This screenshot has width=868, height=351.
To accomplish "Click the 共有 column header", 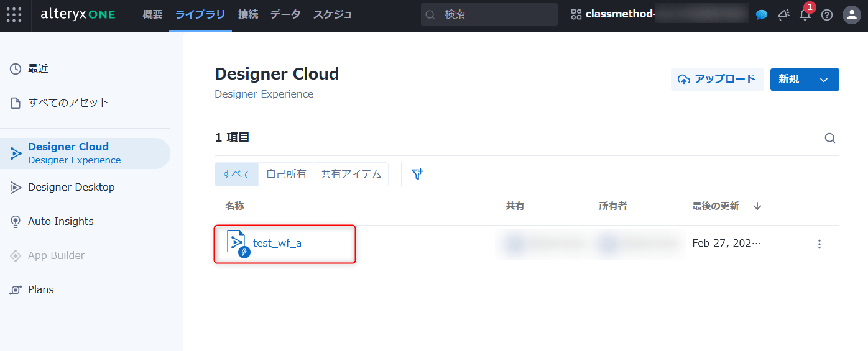I will click(515, 206).
